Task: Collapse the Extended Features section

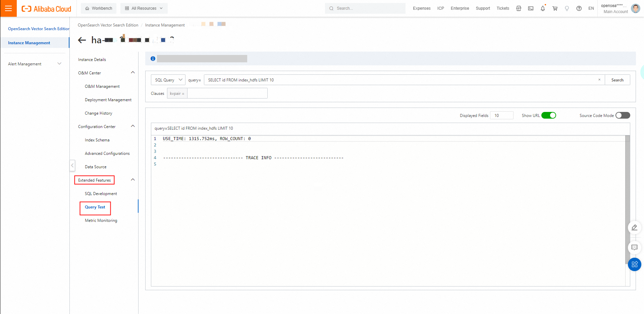Action: 133,180
